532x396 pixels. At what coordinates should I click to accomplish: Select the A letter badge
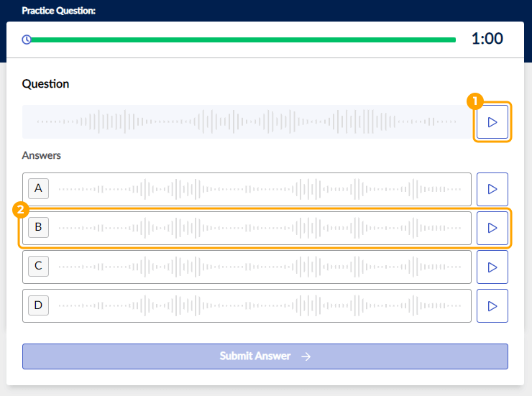tap(38, 189)
